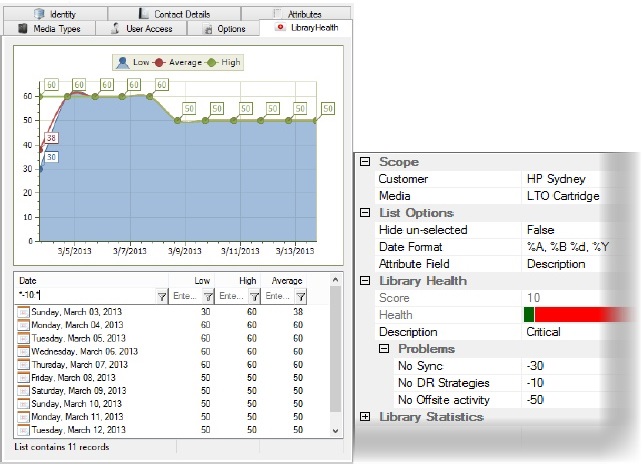Open the Contact Details tab

[174, 14]
